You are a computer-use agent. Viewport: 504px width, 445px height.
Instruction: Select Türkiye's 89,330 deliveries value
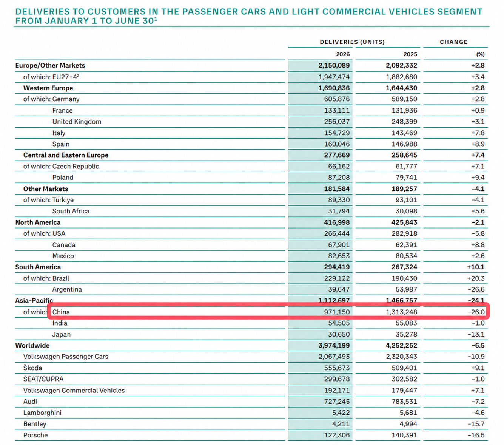[339, 200]
